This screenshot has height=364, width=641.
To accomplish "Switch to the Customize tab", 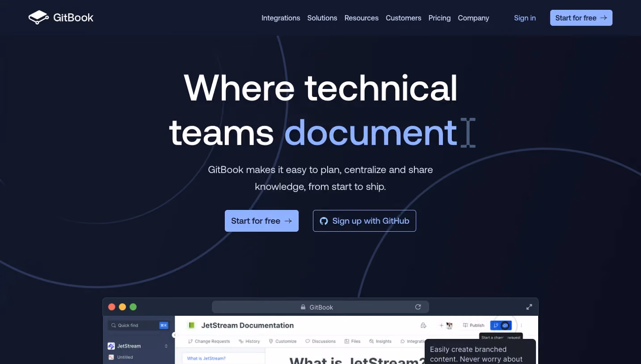I will point(283,341).
